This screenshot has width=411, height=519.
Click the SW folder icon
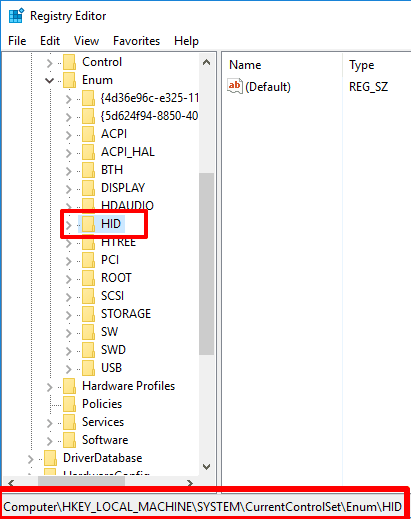pyautogui.click(x=88, y=332)
